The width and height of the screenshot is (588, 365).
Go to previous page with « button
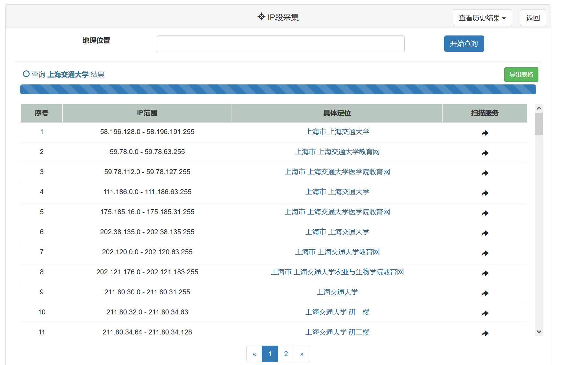(254, 354)
